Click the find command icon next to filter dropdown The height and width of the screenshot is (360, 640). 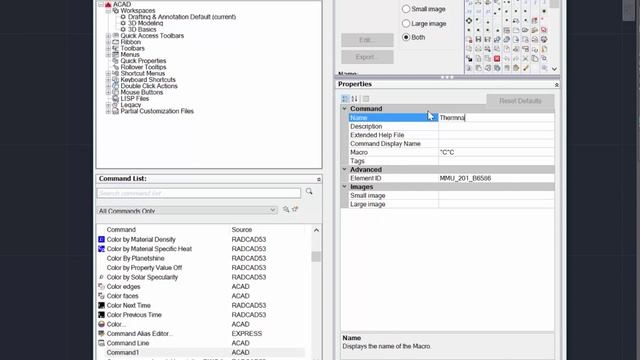[x=286, y=209]
